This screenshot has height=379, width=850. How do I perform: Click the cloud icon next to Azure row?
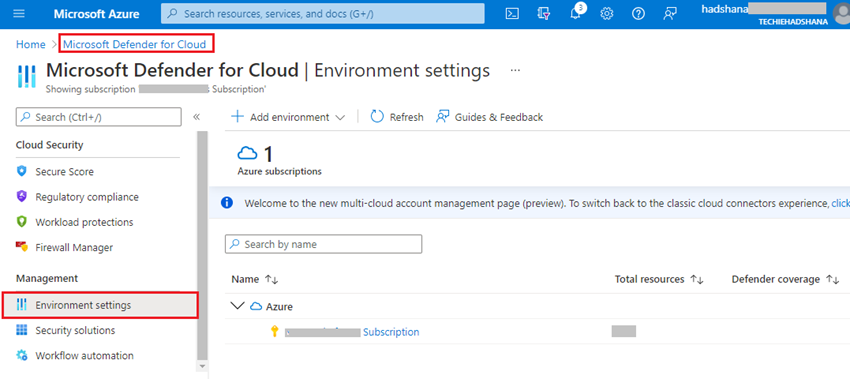(256, 306)
